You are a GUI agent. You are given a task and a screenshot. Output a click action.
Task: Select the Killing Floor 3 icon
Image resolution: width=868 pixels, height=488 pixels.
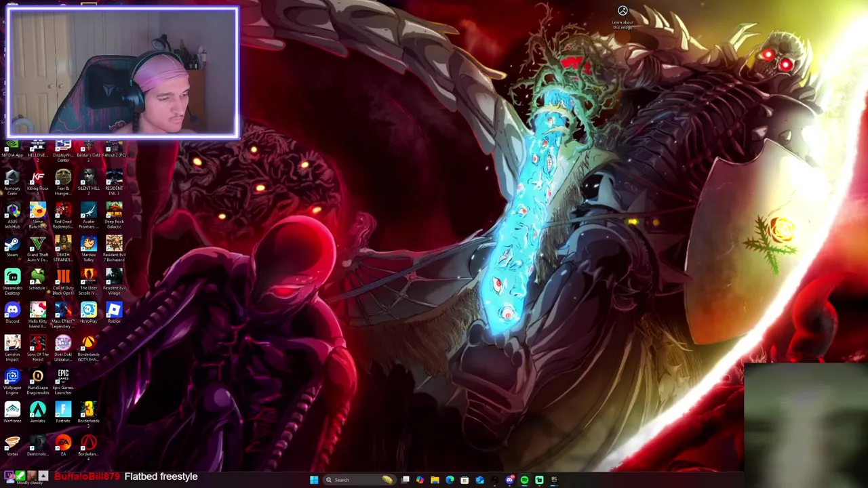pos(37,180)
